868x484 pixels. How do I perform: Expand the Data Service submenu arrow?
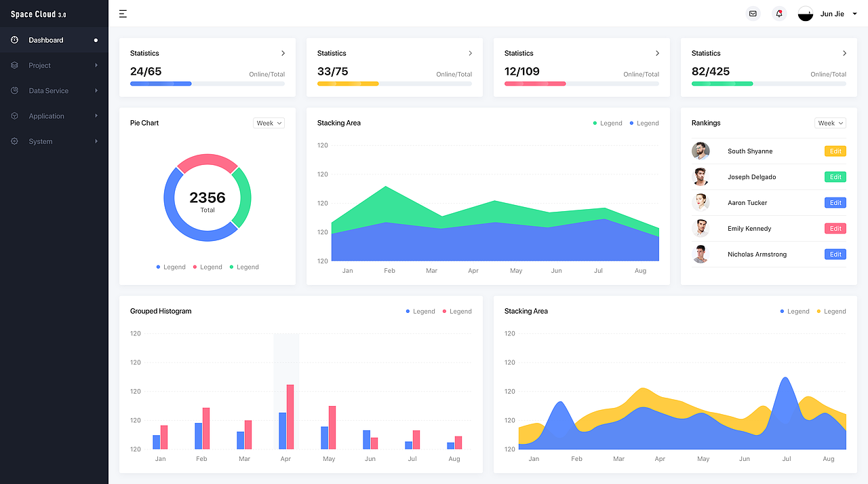click(x=96, y=90)
